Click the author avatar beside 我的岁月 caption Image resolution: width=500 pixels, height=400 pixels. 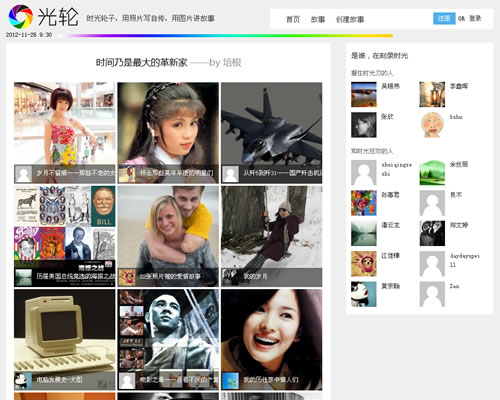[231, 277]
